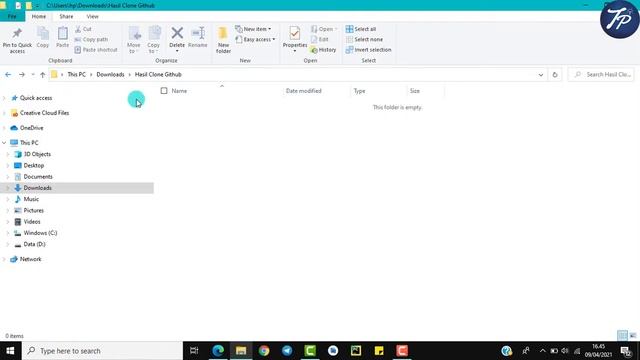Select Data (D:) drive
The width and height of the screenshot is (640, 360).
tap(34, 244)
